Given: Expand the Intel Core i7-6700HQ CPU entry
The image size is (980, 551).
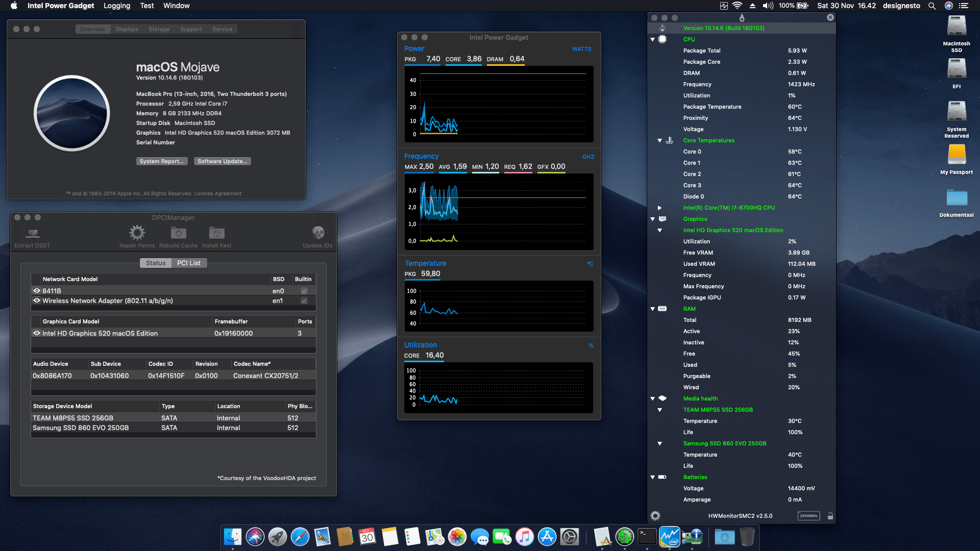Looking at the screenshot, I should (659, 208).
